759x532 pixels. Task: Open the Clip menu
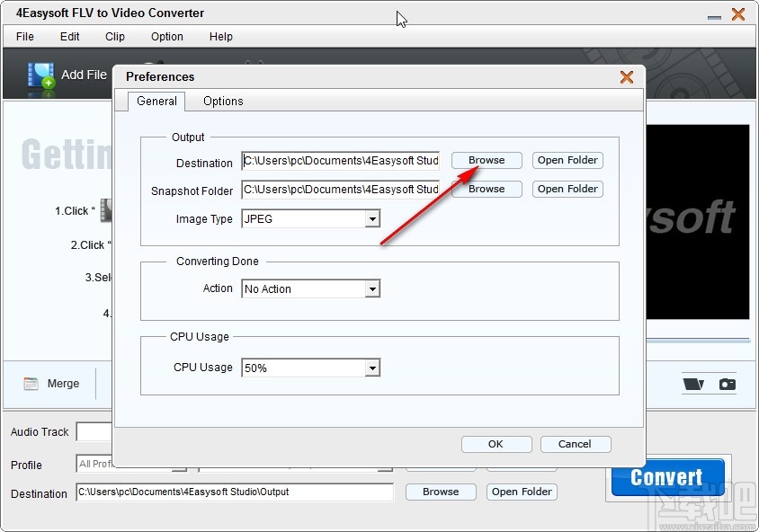coord(114,37)
